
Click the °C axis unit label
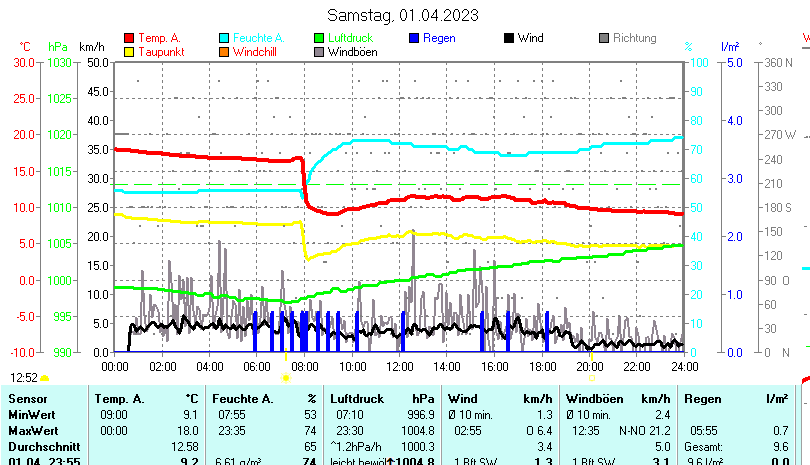(25, 47)
